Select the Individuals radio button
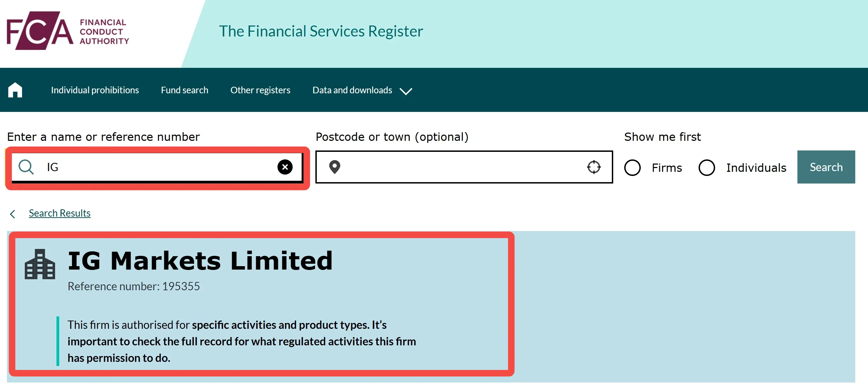The width and height of the screenshot is (868, 387). click(x=707, y=168)
